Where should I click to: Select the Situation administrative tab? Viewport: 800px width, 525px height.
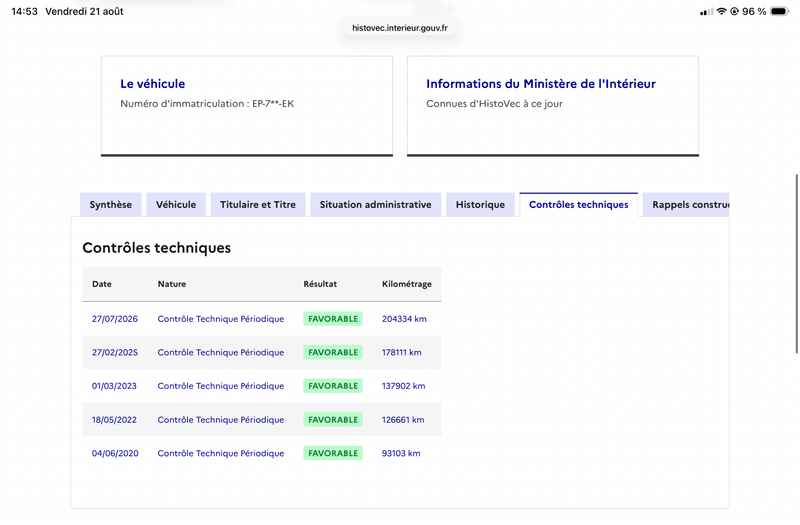tap(376, 205)
